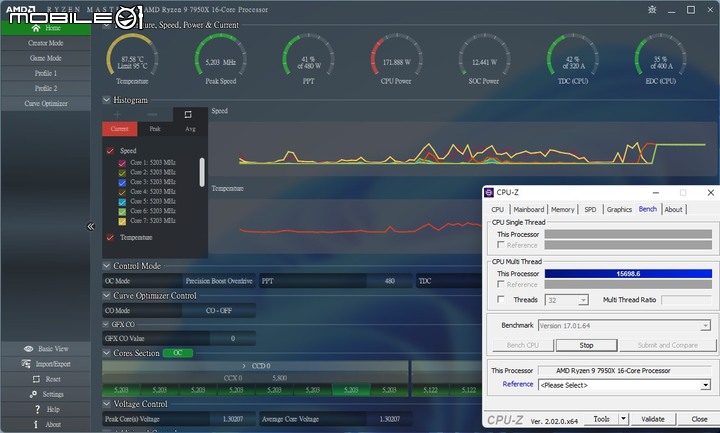Open the Tools dropdown arrow in CPU-Z

(x=623, y=419)
